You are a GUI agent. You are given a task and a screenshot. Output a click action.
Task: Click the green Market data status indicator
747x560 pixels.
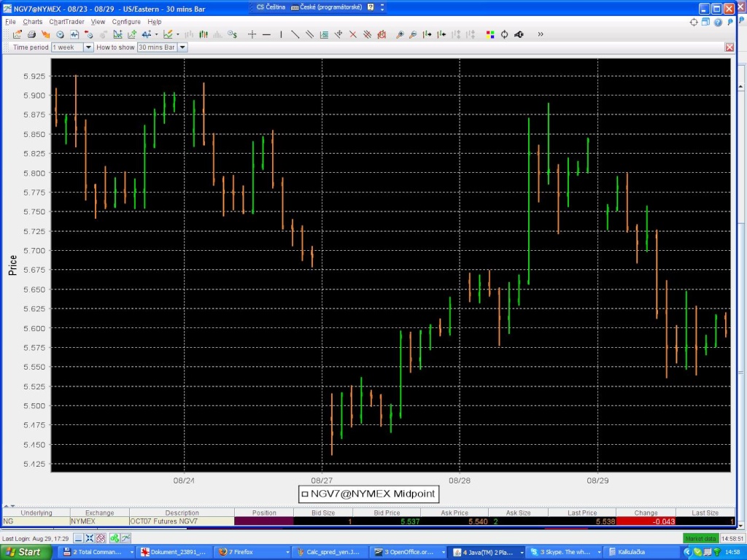tap(700, 539)
